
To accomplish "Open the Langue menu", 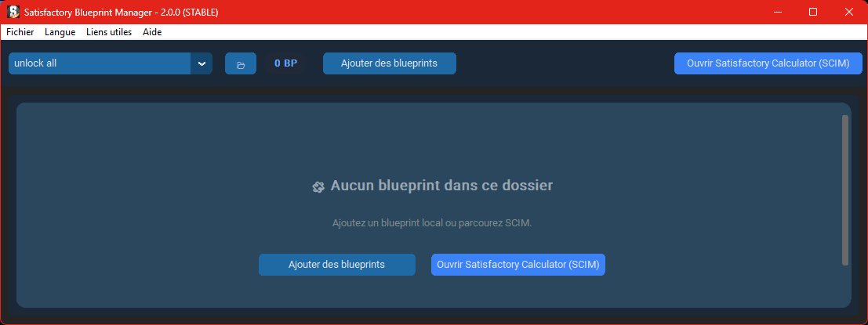I will coord(60,32).
